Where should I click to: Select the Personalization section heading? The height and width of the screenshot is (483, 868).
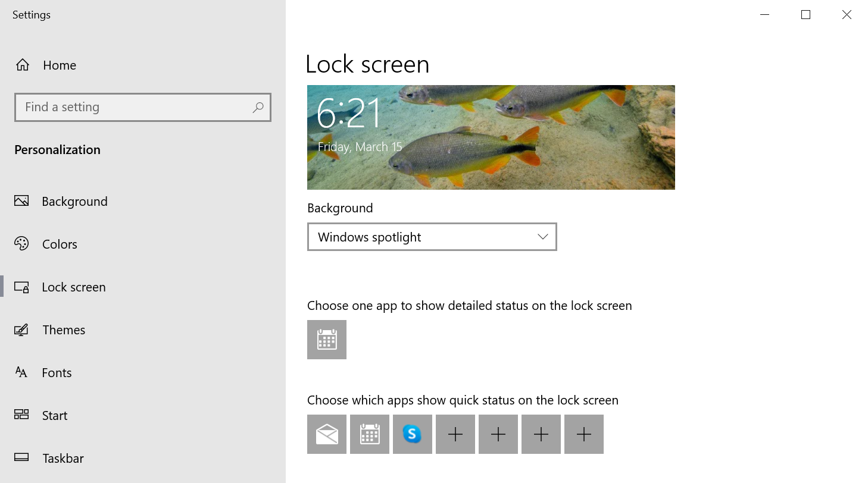tap(57, 149)
